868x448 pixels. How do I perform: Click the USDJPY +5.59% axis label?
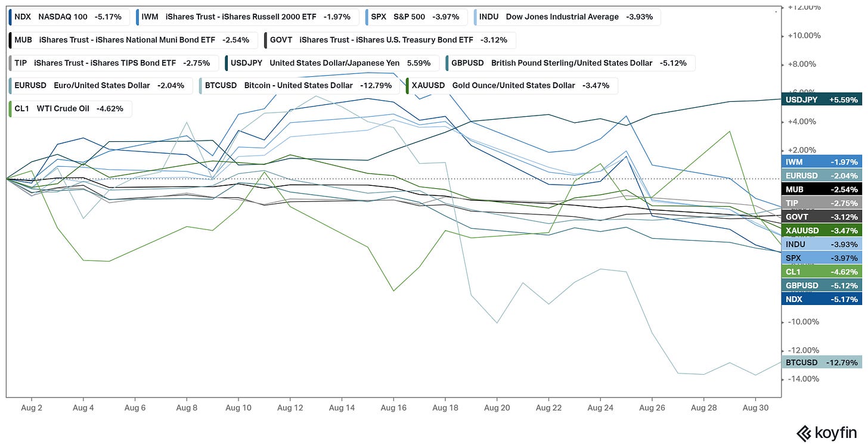[x=821, y=99]
